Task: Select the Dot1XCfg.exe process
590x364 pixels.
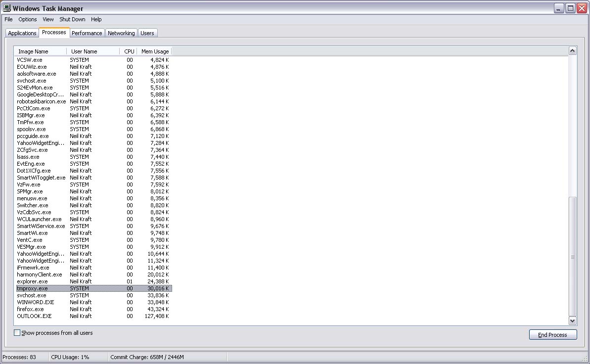Action: point(94,171)
